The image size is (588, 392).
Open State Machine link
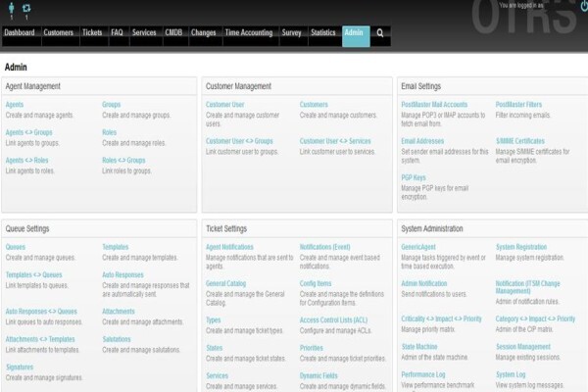(x=419, y=347)
